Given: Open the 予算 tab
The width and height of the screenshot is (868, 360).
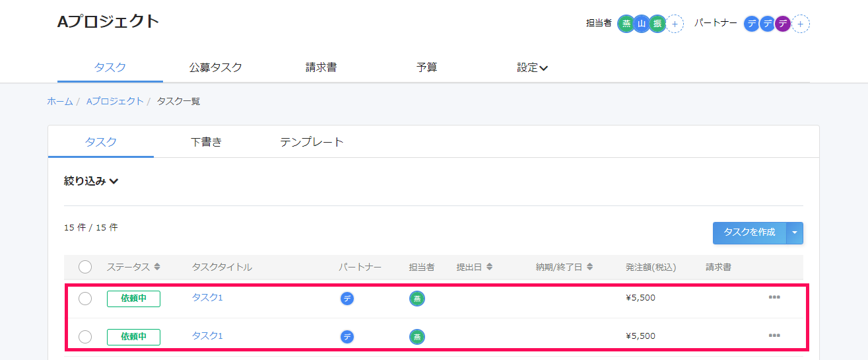Looking at the screenshot, I should [427, 67].
